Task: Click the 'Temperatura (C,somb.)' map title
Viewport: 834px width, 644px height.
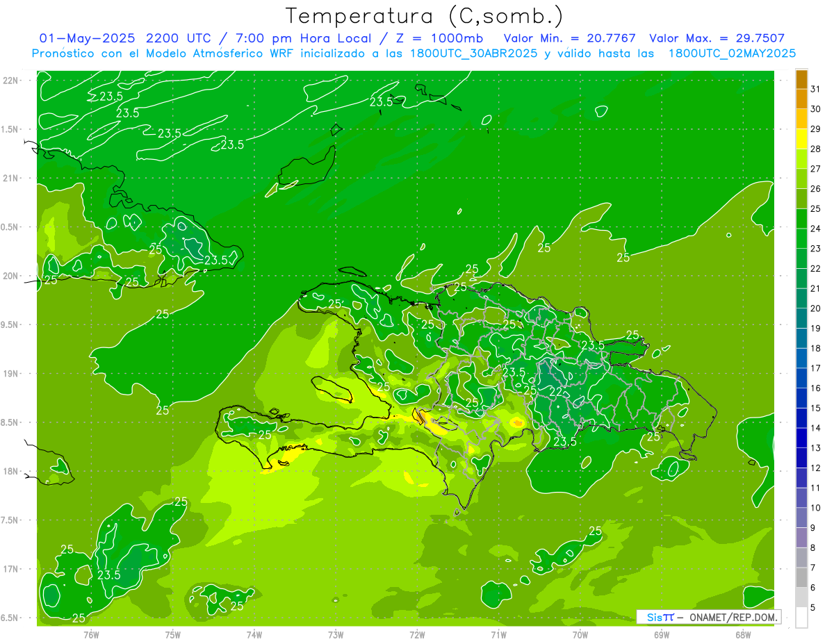Action: coord(425,16)
